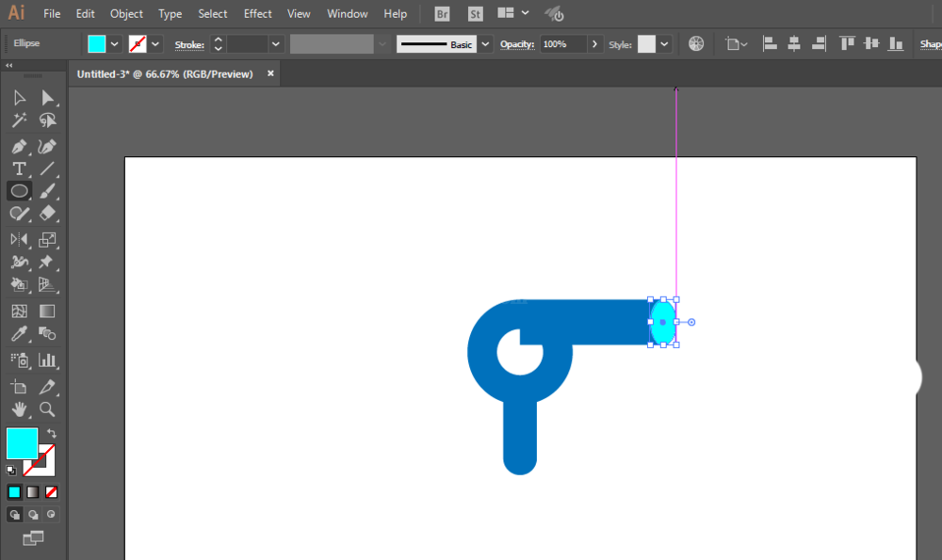Set paint mode to None
This screenshot has width=942, height=560.
coord(51,492)
